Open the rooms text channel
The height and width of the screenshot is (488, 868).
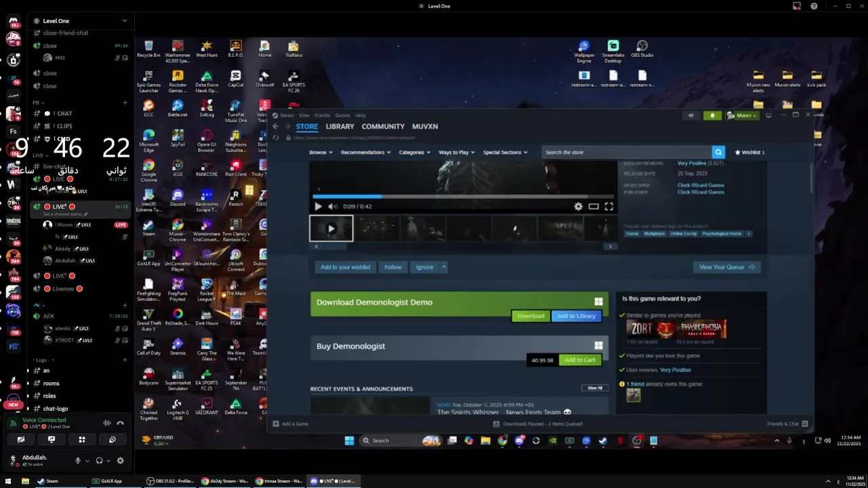(x=52, y=383)
